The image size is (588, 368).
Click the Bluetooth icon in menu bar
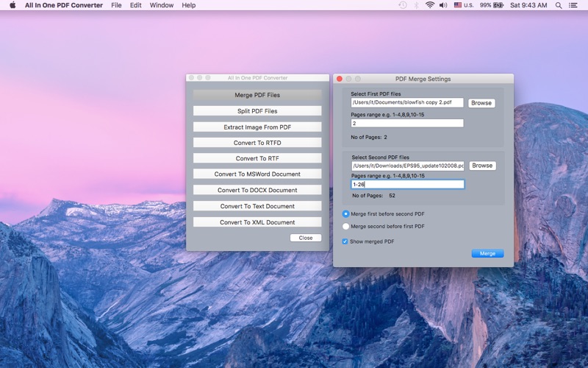[416, 5]
